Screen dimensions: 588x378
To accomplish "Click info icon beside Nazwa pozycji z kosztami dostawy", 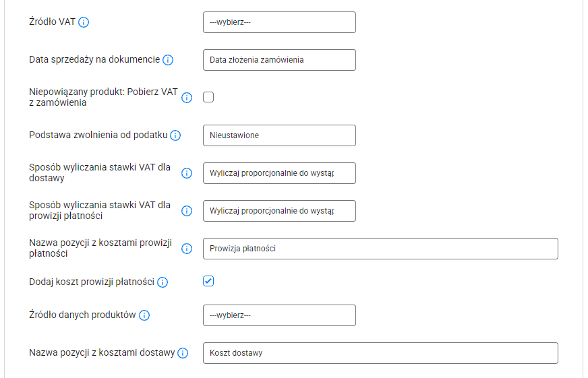I will tap(183, 353).
